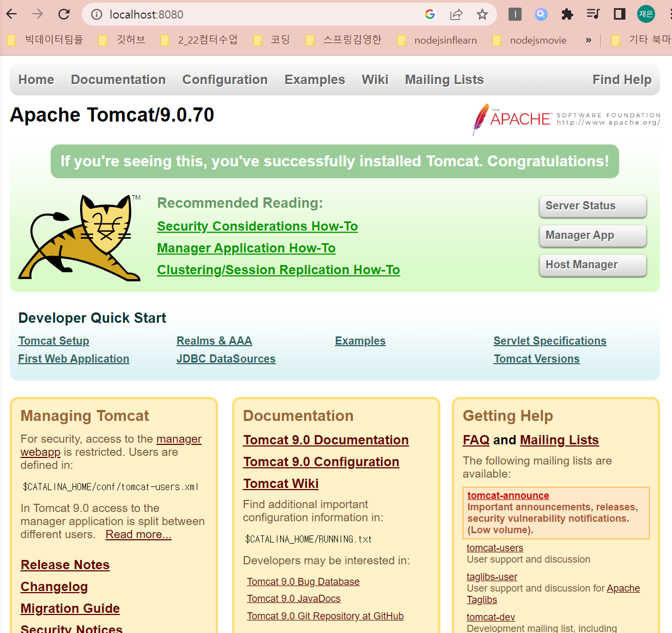Click the browser forward arrow
The height and width of the screenshot is (633, 672).
(x=38, y=14)
